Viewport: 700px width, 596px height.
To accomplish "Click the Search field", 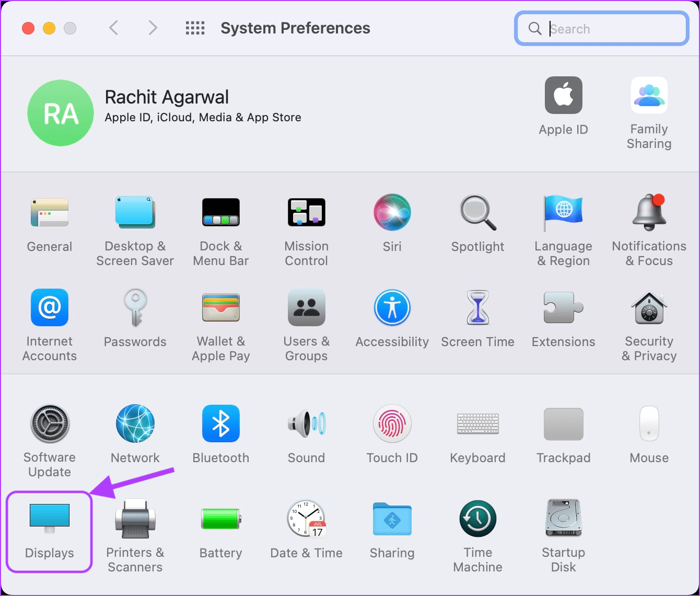I will [x=602, y=29].
